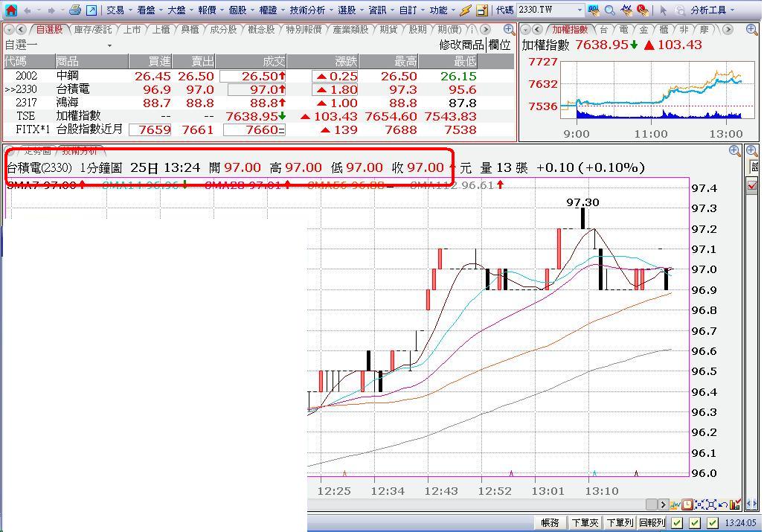Click the clock icon below the chart
The width and height of the screenshot is (764, 532).
click(x=687, y=504)
